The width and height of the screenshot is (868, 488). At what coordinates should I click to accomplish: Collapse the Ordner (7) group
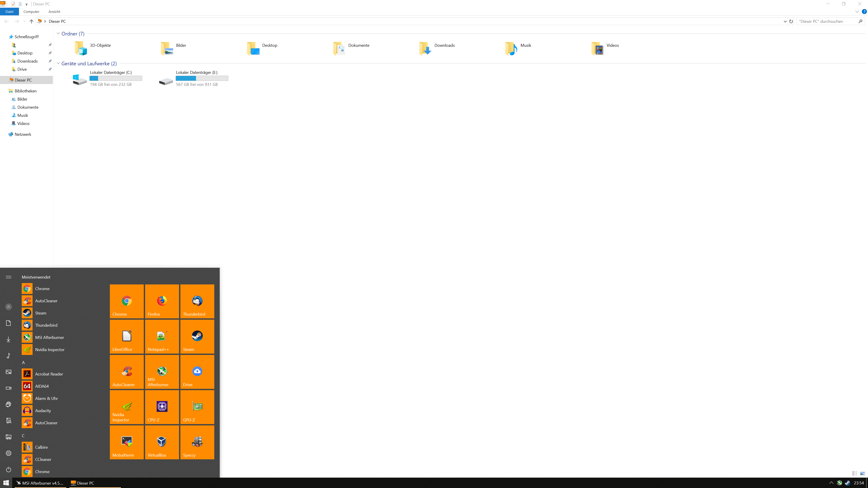58,34
